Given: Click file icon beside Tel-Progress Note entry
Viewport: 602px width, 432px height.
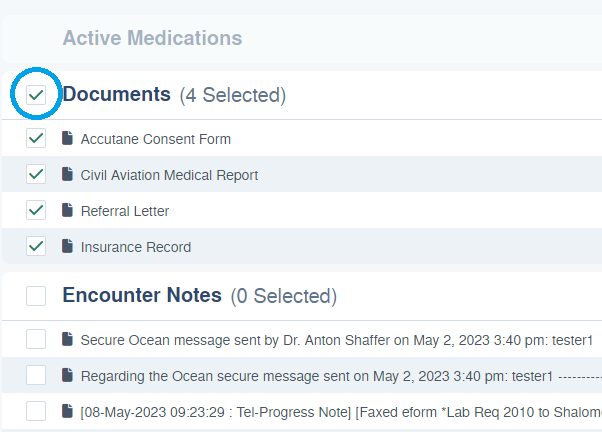Looking at the screenshot, I should (67, 411).
